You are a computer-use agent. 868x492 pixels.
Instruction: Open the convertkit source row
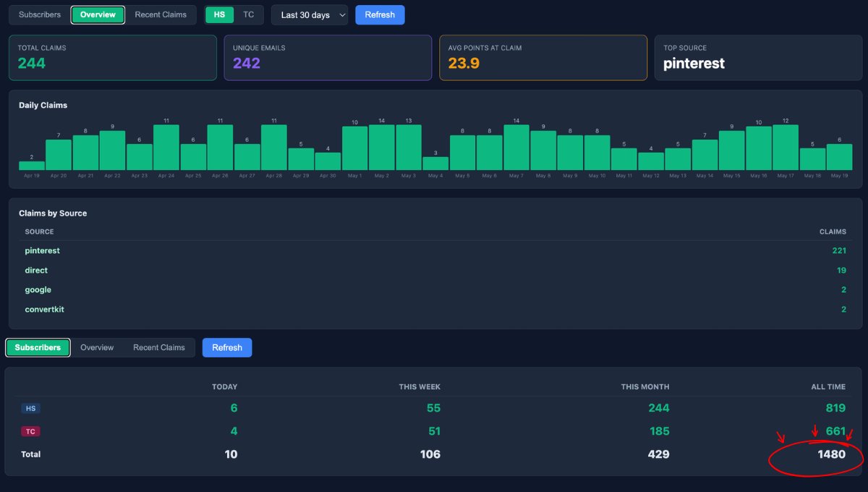tap(435, 309)
